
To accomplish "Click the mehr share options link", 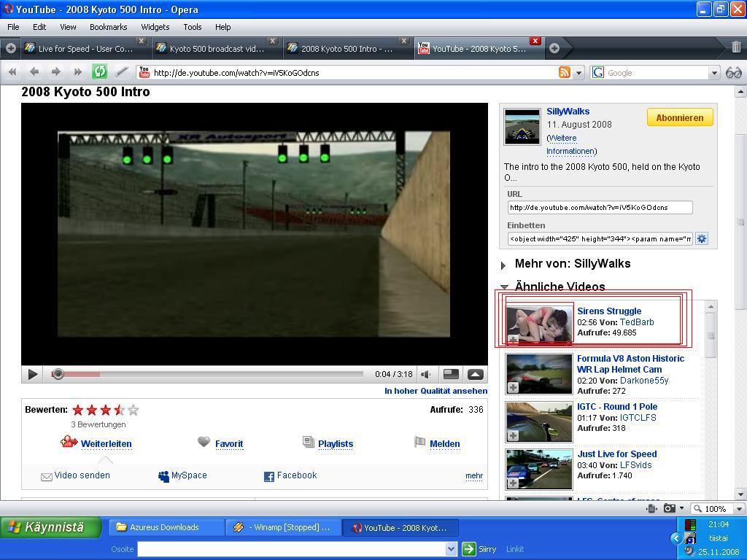I will (474, 475).
